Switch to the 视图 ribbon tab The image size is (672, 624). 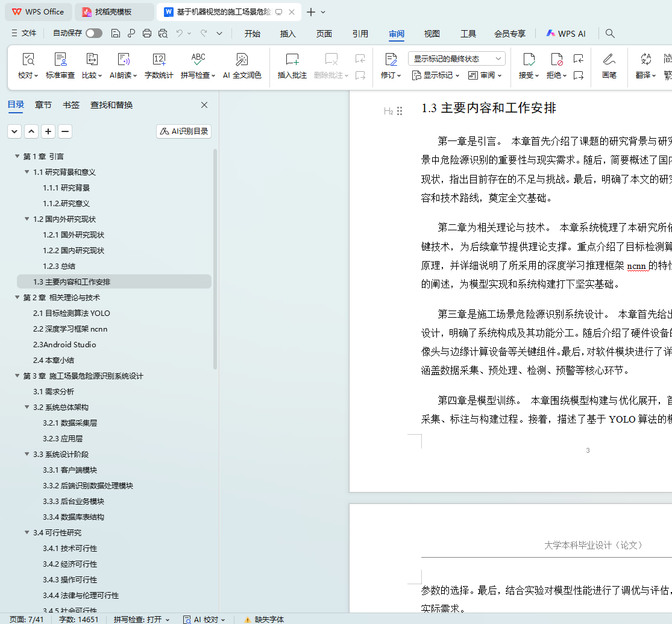click(432, 34)
